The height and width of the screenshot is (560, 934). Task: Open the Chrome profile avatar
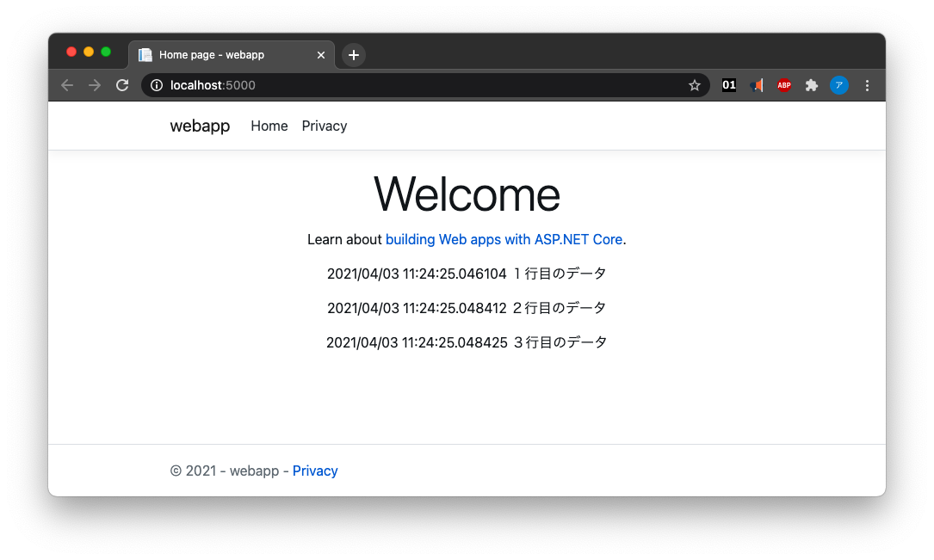click(839, 85)
